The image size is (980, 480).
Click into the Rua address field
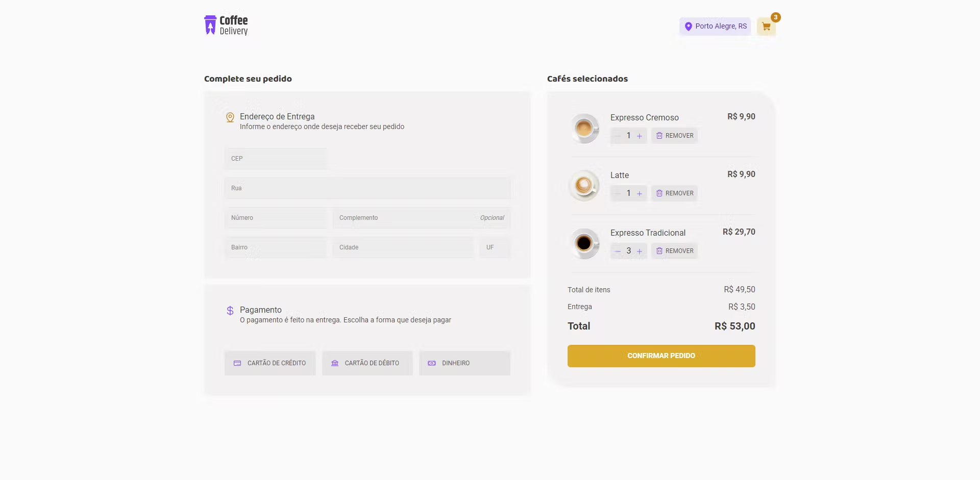coord(367,188)
